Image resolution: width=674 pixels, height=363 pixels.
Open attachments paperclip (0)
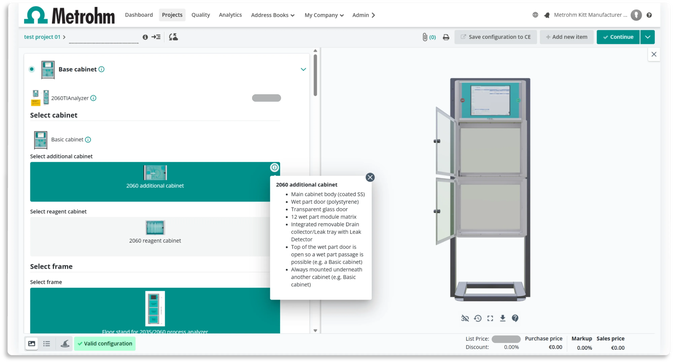[x=429, y=37]
